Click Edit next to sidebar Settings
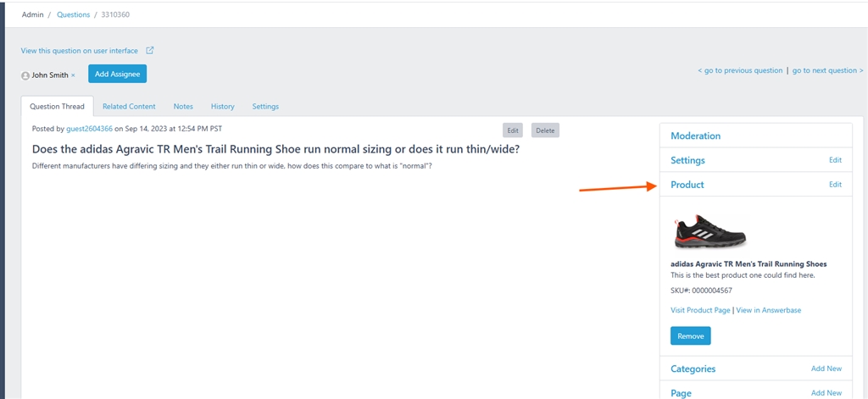This screenshot has width=868, height=399. (835, 160)
